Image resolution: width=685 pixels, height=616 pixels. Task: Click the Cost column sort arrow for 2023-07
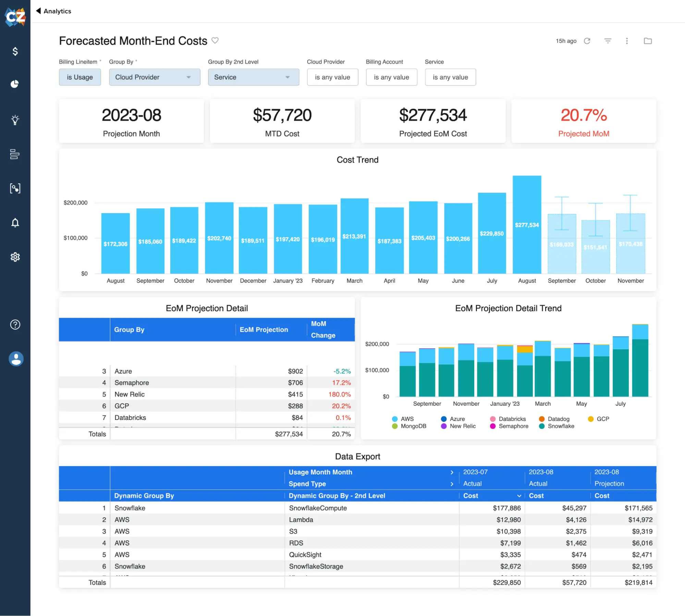[x=519, y=496]
